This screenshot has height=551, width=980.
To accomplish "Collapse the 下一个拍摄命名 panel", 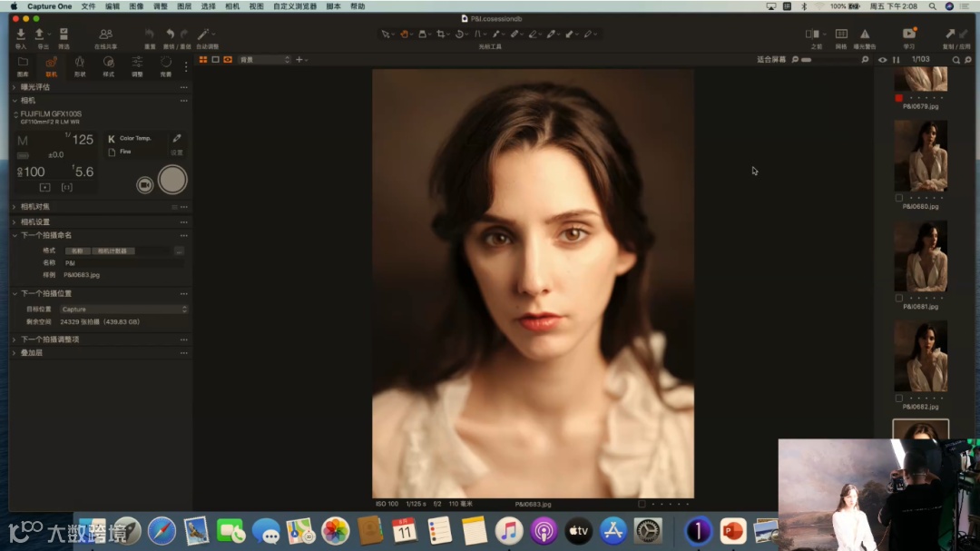I will pos(15,236).
